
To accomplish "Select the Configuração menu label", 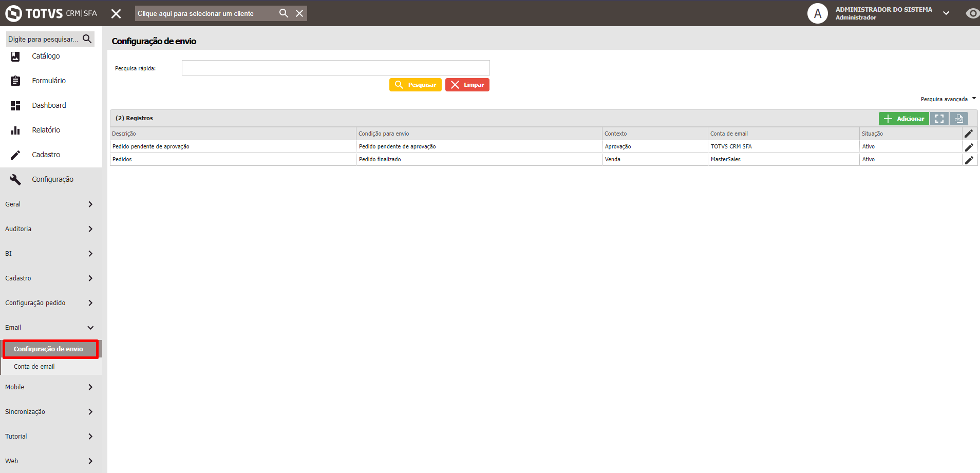I will [52, 179].
